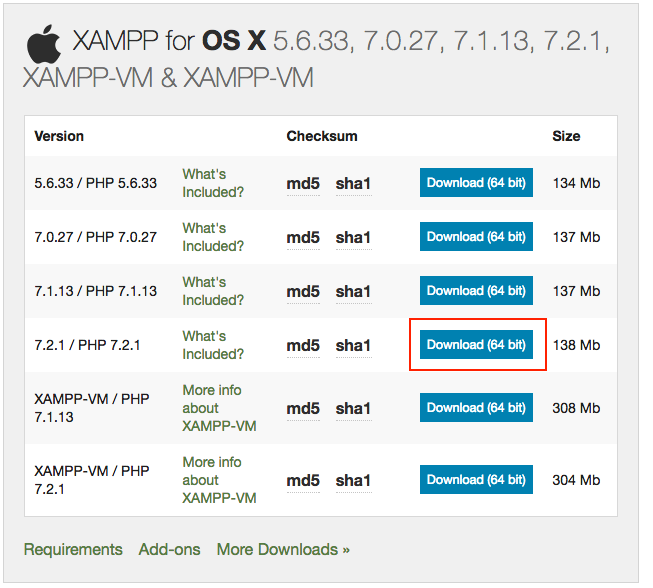View sha1 checksum for XAMPP-VM 7.1.13

pyautogui.click(x=353, y=409)
